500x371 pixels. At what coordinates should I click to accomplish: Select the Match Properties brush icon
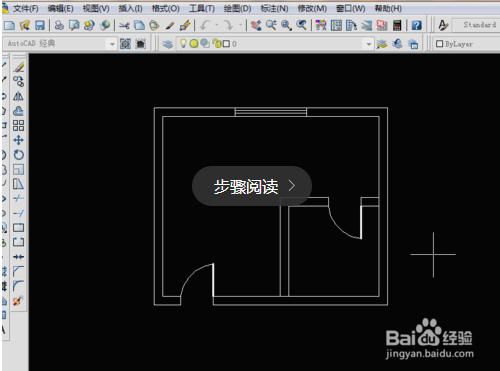(170, 25)
